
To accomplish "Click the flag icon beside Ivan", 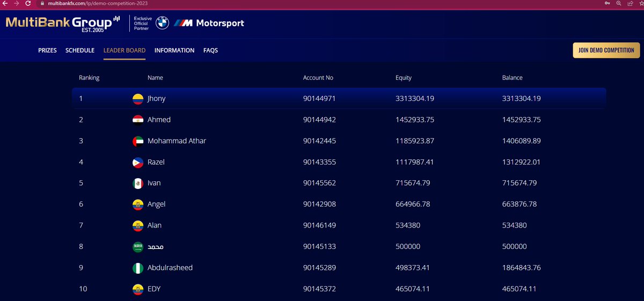I will tap(138, 183).
